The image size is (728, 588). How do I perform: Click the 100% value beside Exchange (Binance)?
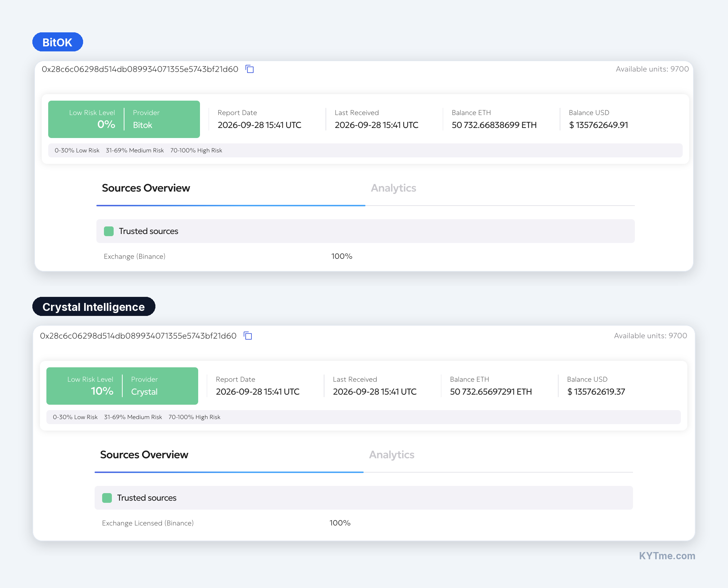pos(342,256)
